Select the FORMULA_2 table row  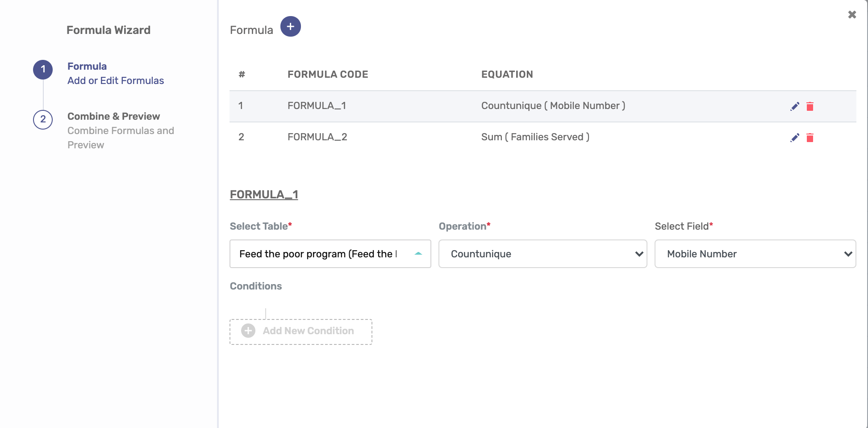[x=542, y=137]
